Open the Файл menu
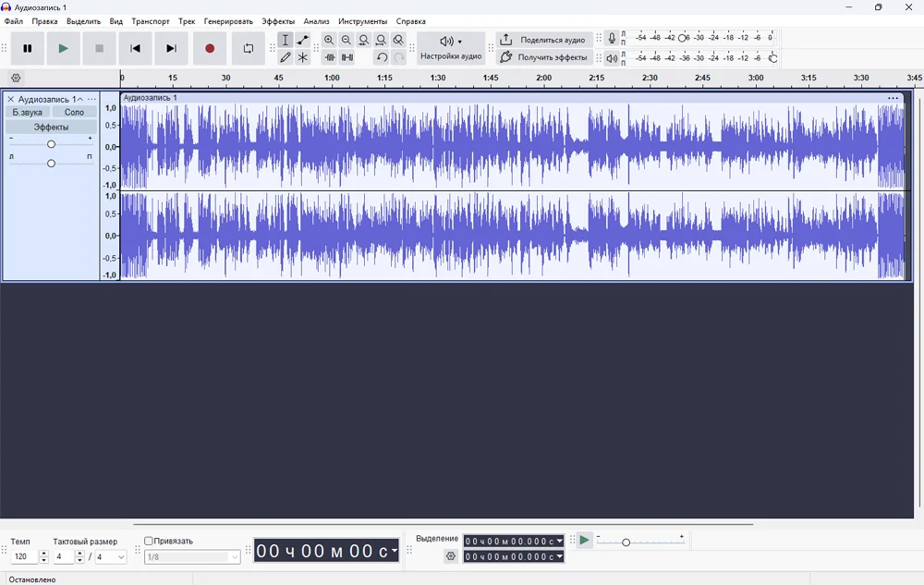 click(x=14, y=21)
